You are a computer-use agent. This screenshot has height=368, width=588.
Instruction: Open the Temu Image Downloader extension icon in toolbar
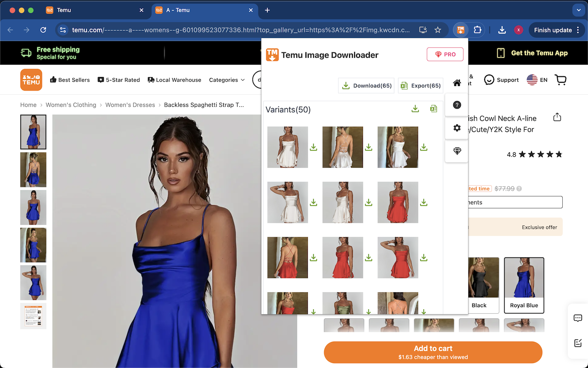(x=461, y=30)
